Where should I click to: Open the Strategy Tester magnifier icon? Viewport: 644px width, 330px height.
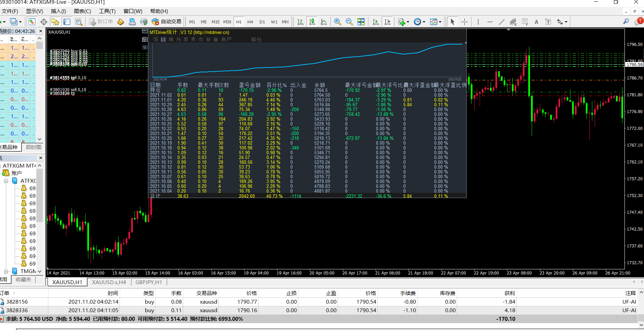point(79,22)
